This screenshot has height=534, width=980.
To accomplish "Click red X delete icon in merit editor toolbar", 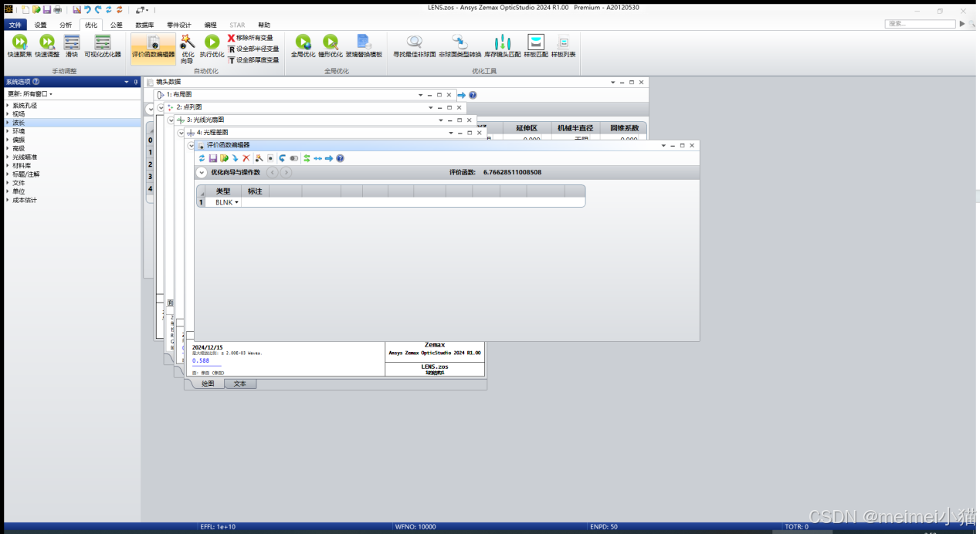I will (246, 158).
